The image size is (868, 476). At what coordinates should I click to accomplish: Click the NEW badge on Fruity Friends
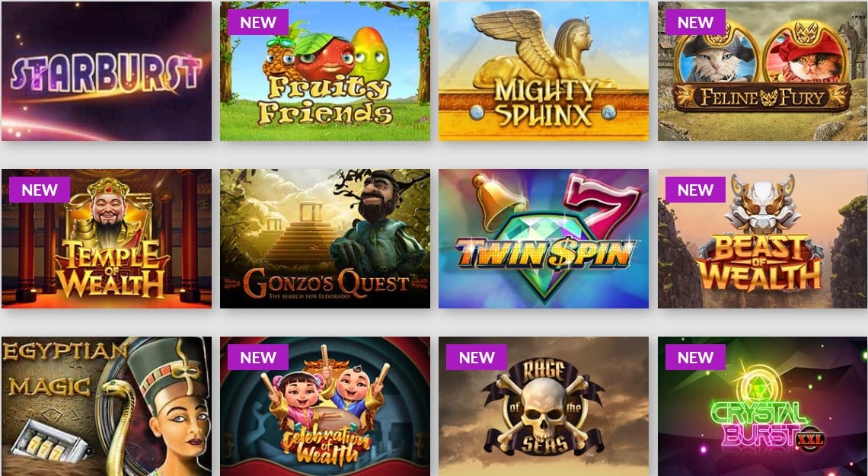tap(258, 22)
